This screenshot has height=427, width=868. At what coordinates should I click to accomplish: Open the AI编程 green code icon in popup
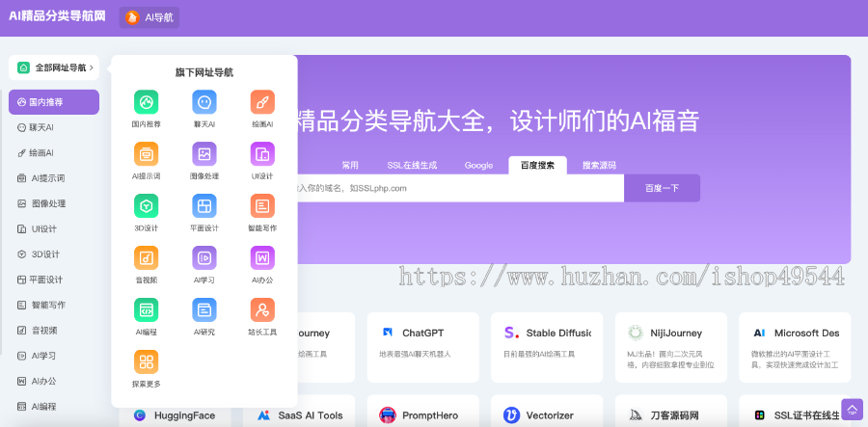(x=147, y=309)
